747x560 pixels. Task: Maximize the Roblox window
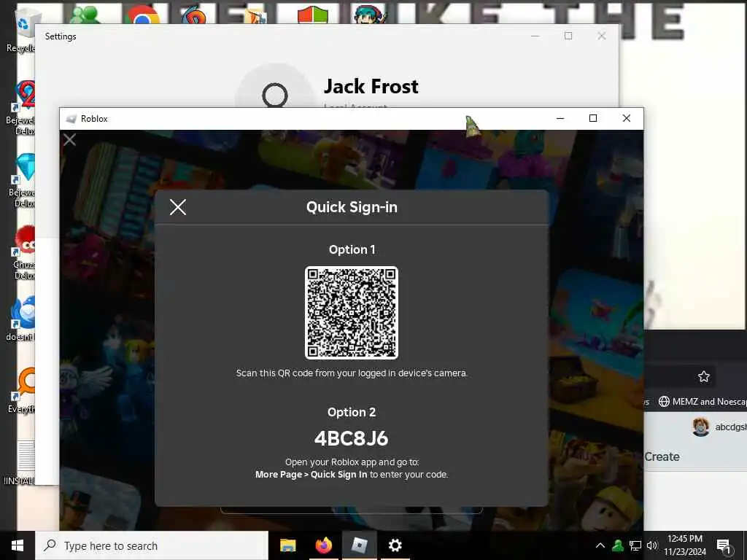(593, 118)
